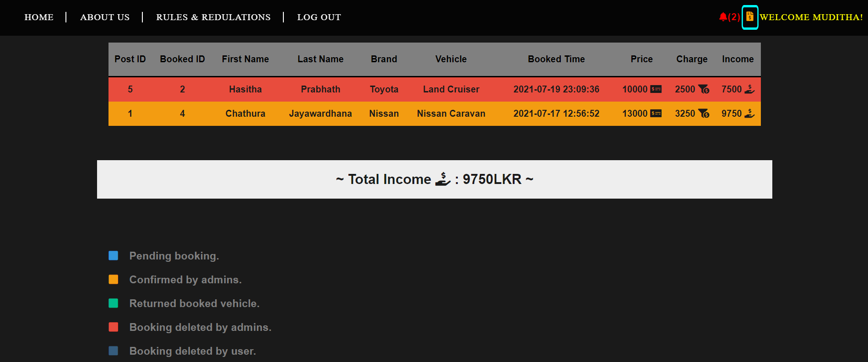Select the Land Cruiser vehicle cell
This screenshot has height=362, width=868.
click(451, 89)
